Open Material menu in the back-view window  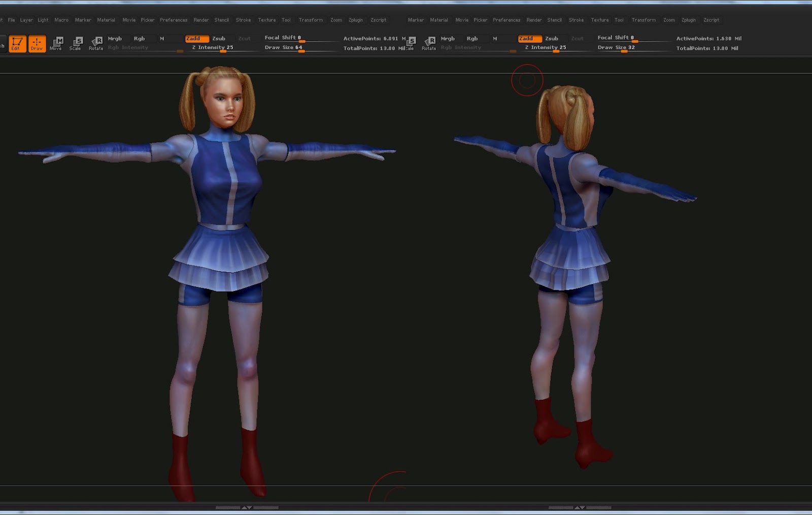[x=439, y=20]
